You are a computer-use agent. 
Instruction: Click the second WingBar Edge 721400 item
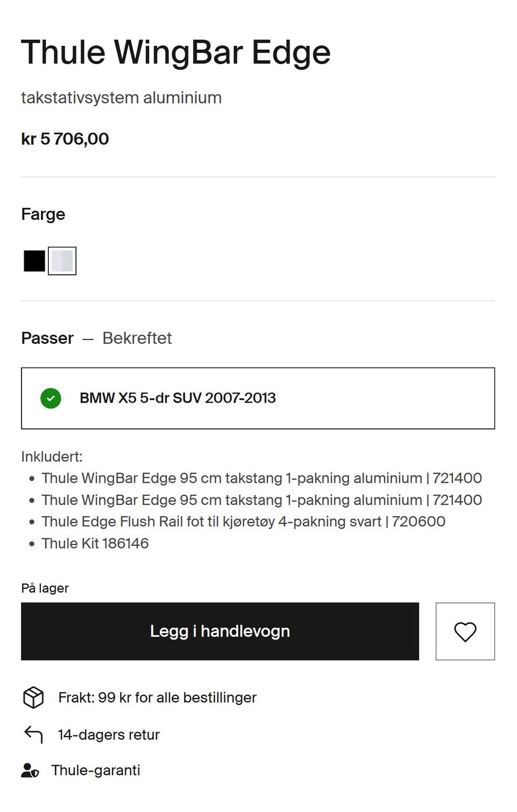click(x=262, y=500)
